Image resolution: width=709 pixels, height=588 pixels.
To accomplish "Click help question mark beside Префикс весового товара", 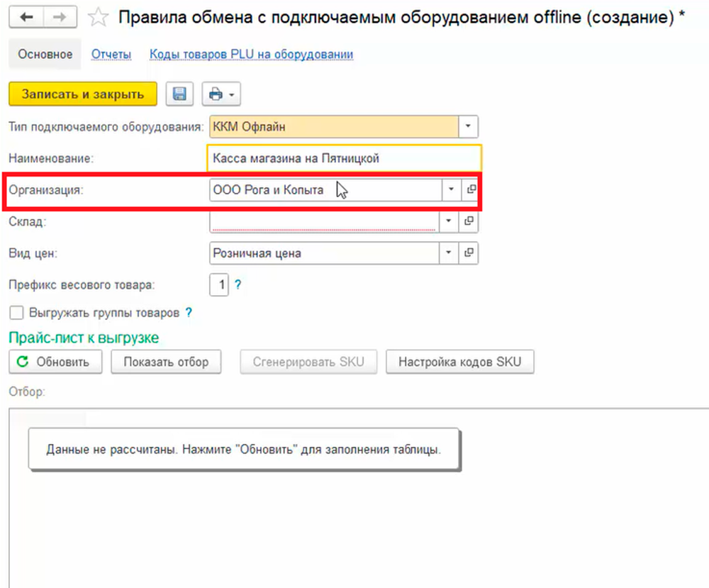I will coord(238,285).
